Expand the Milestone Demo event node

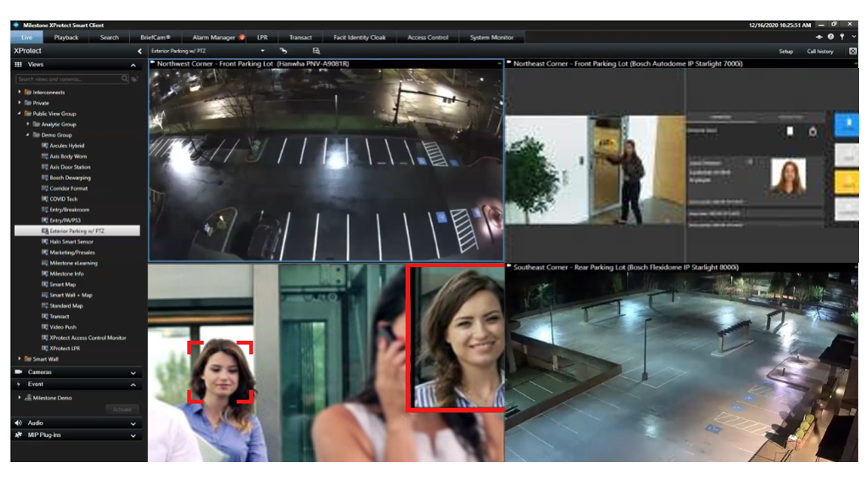20,398
